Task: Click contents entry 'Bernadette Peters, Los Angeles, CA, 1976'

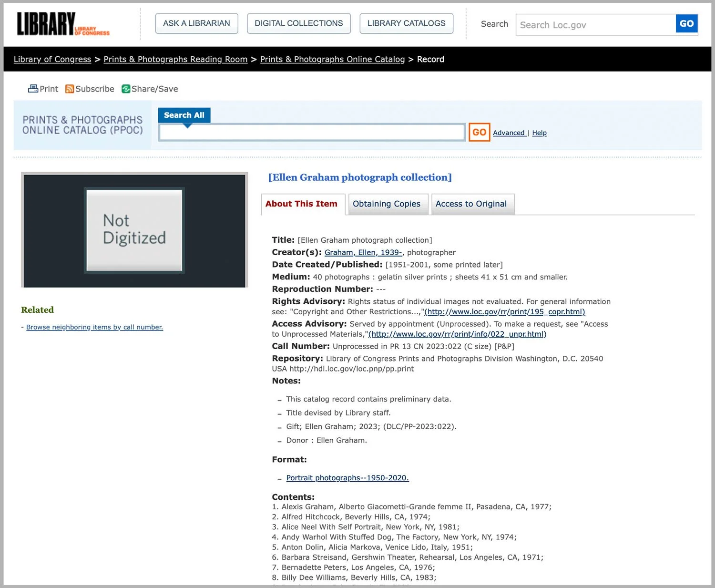Action: coord(357,567)
